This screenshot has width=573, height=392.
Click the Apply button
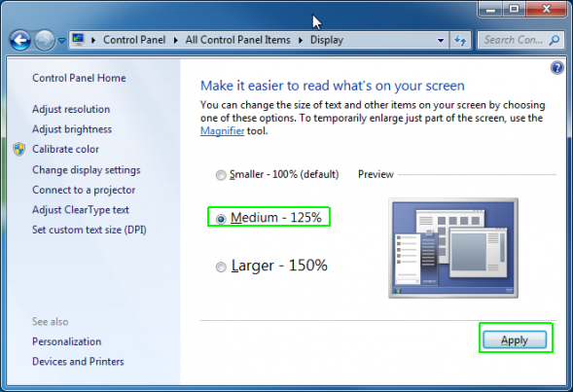(515, 340)
